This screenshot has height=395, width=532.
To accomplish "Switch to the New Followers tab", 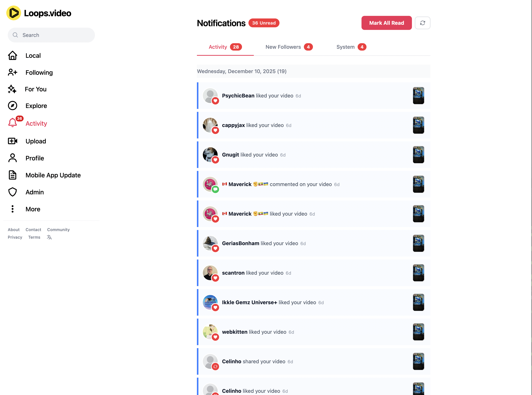I will [x=289, y=47].
